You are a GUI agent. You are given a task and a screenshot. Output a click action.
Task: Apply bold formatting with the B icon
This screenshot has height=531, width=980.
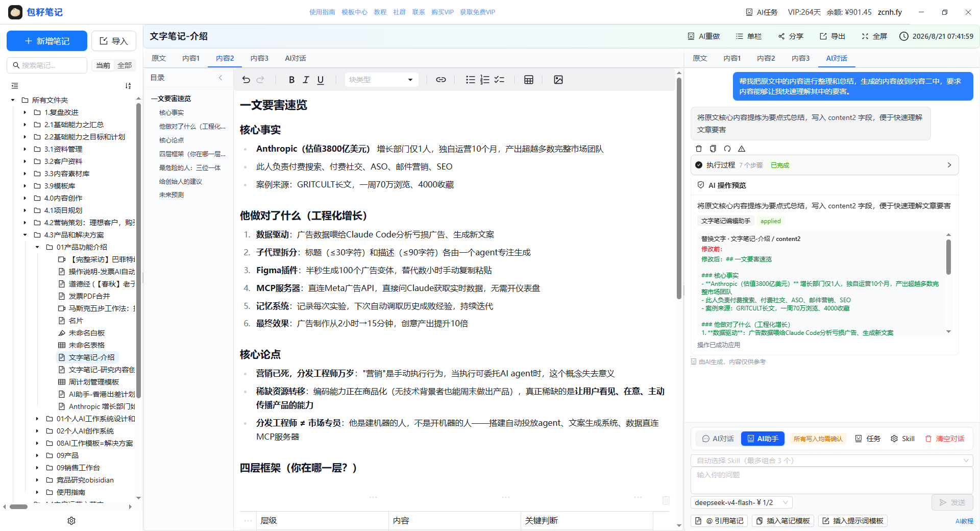pos(291,80)
